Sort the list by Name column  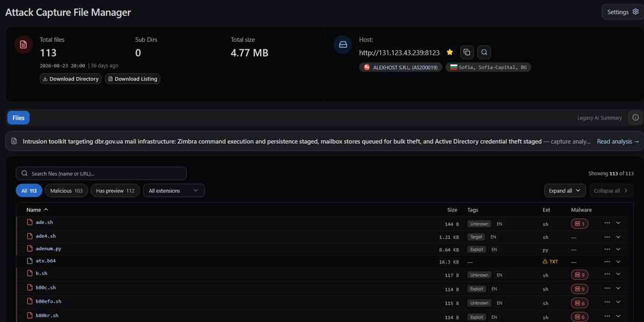(37, 210)
